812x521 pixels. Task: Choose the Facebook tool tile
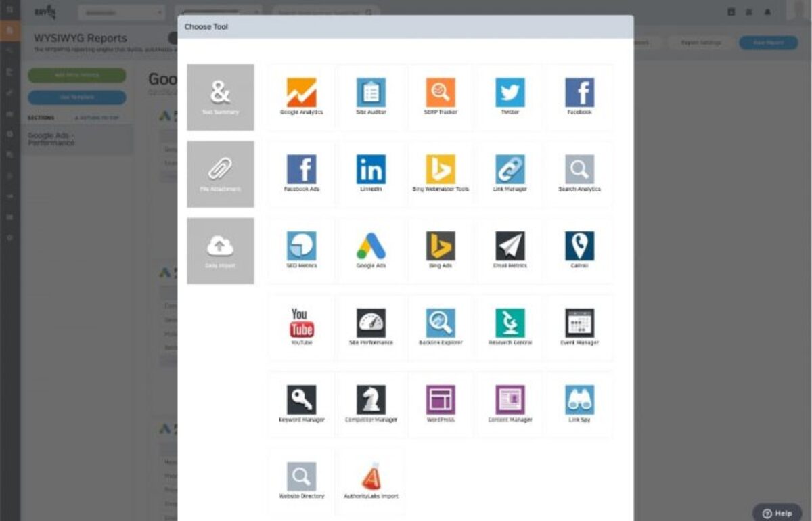[x=580, y=97]
